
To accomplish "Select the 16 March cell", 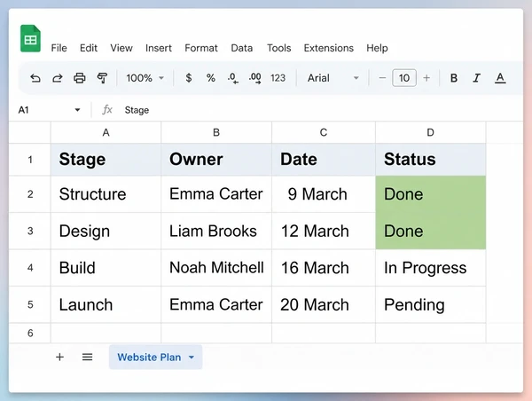I will pos(324,268).
